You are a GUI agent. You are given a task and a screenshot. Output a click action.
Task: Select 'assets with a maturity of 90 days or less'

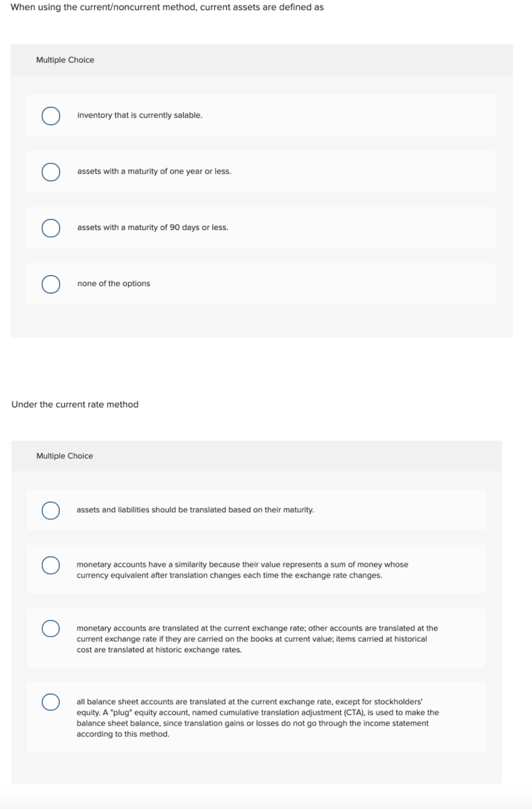50,228
